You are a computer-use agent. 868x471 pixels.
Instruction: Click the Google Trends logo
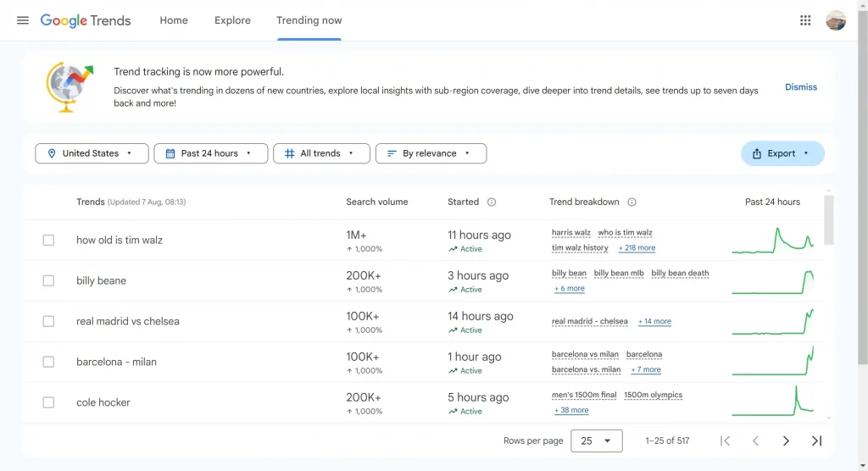pos(86,20)
